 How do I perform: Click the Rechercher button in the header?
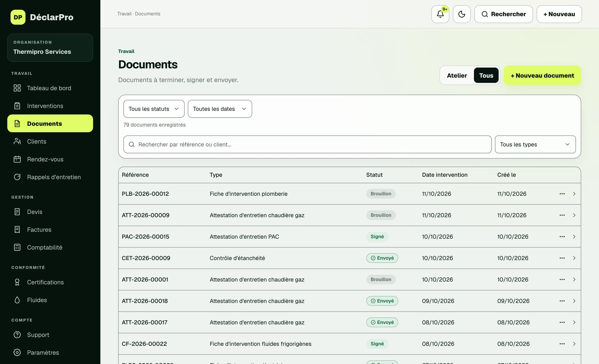503,14
